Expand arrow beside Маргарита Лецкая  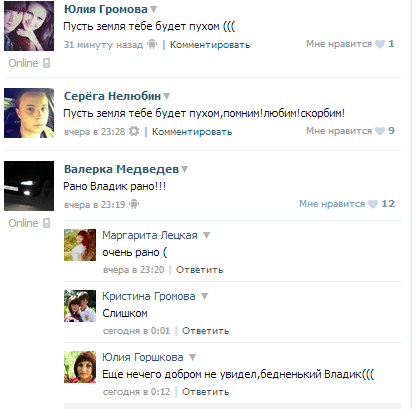click(x=207, y=235)
